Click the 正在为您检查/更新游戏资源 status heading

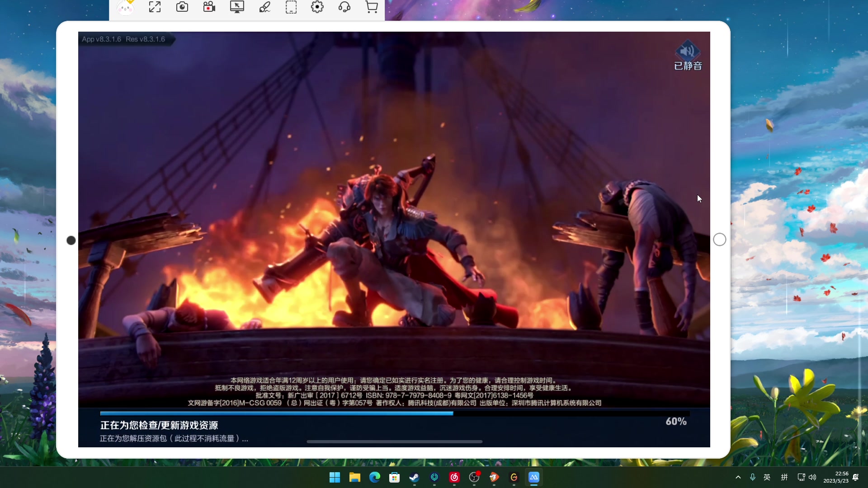click(159, 425)
